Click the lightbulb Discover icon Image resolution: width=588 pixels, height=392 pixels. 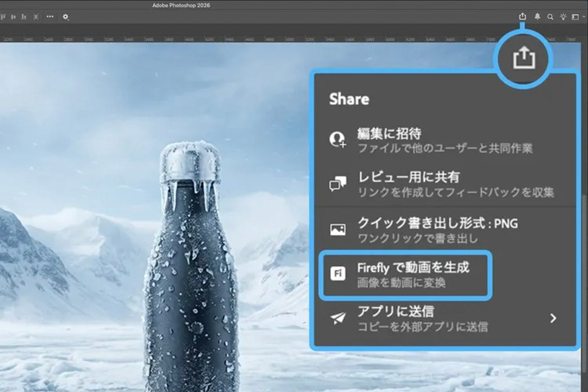tap(563, 17)
